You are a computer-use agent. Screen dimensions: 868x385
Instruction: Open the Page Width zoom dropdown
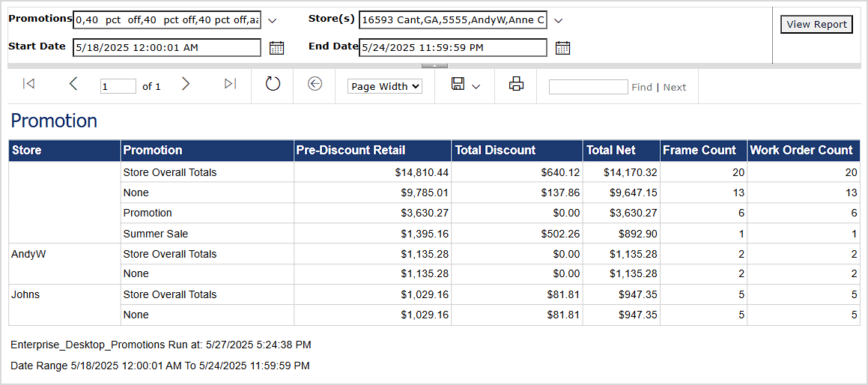(x=385, y=86)
